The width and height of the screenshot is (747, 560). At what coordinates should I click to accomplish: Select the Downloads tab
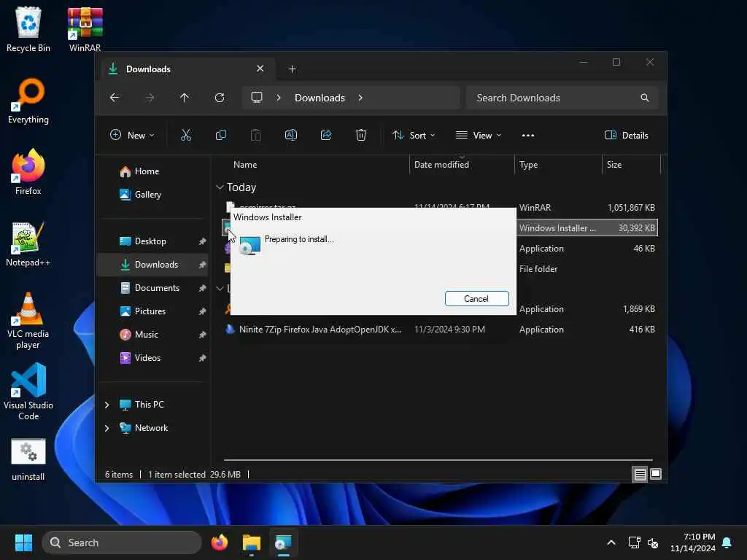coord(187,69)
